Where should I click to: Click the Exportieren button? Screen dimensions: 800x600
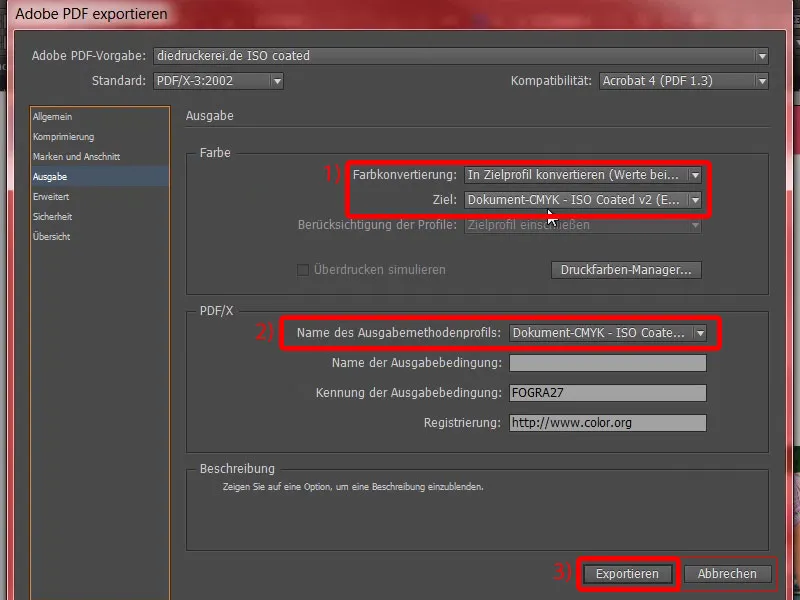(x=628, y=573)
